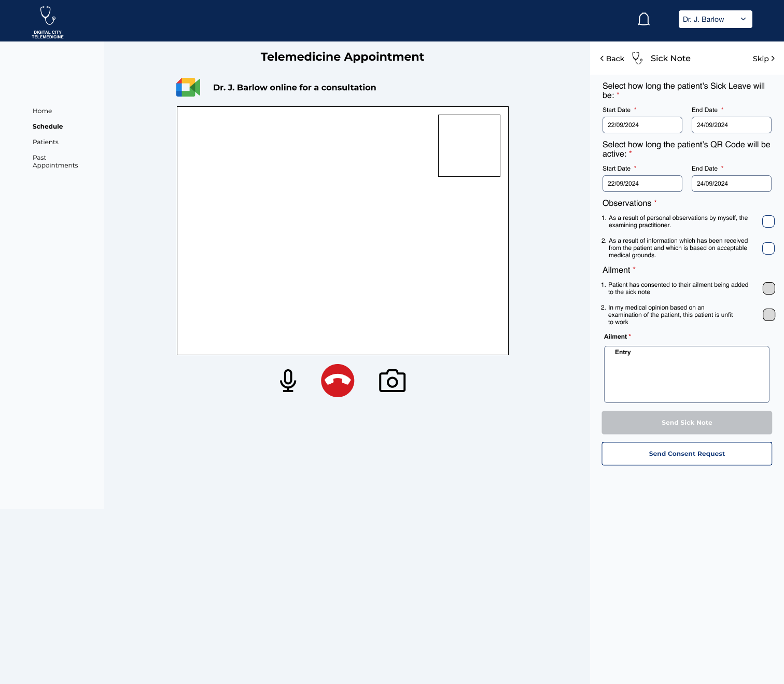This screenshot has width=784, height=684.
Task: Skip the Sick Note step
Action: pos(763,59)
